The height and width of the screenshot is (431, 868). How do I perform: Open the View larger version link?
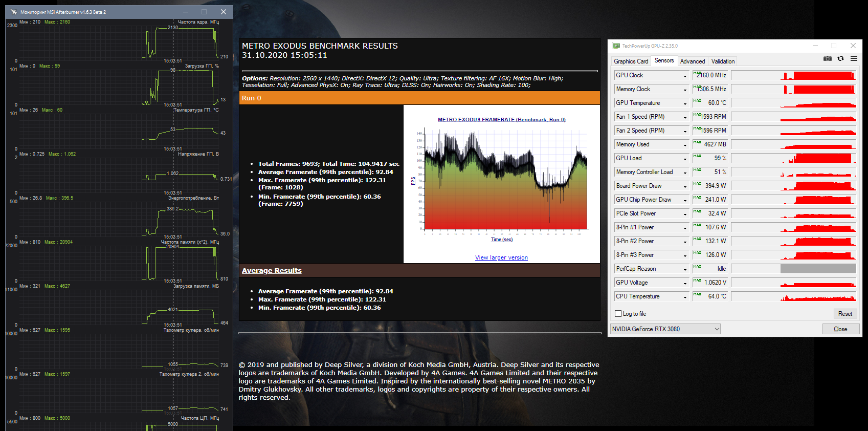coord(501,257)
